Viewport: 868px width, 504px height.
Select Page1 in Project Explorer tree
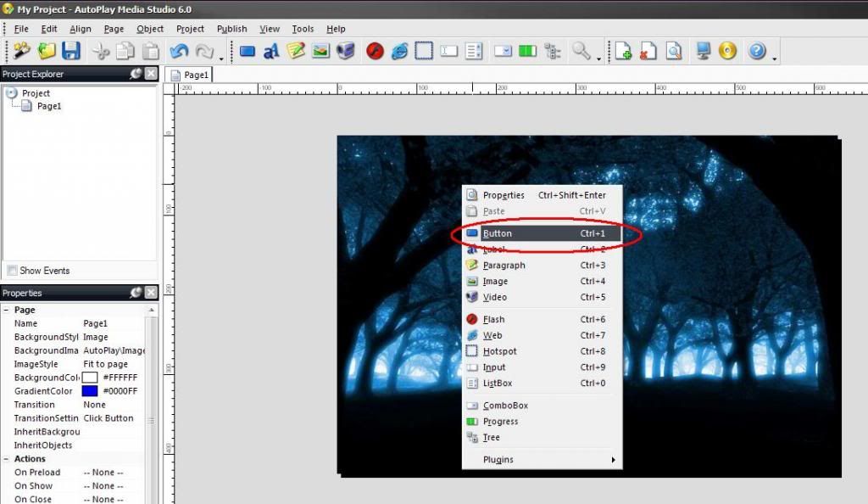tap(48, 106)
